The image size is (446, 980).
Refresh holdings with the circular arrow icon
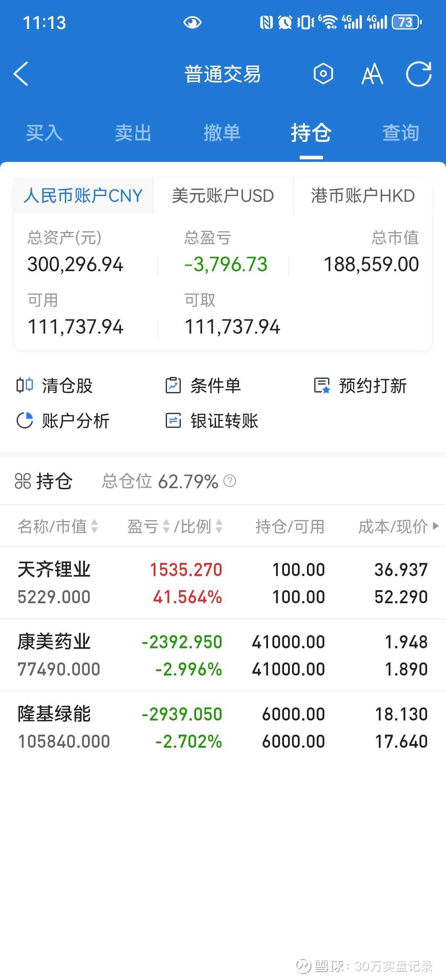pos(419,74)
